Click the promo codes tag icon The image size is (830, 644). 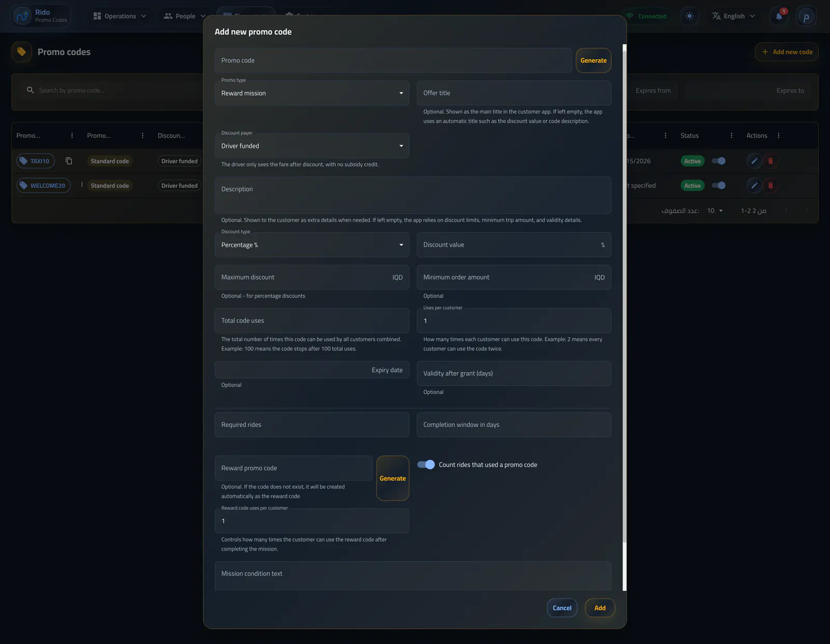coord(22,52)
